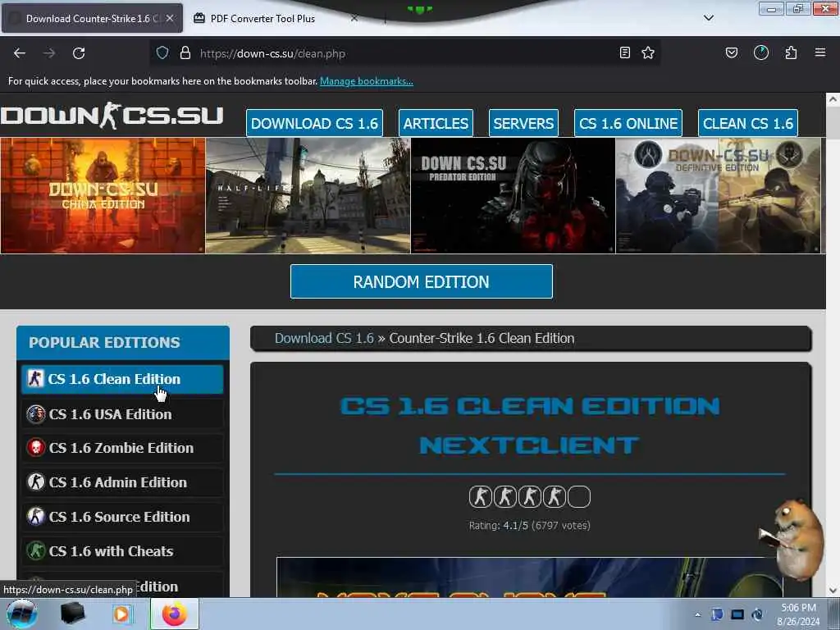Viewport: 840px width, 630px height.
Task: View site security via the padlock icon
Action: pos(185,52)
